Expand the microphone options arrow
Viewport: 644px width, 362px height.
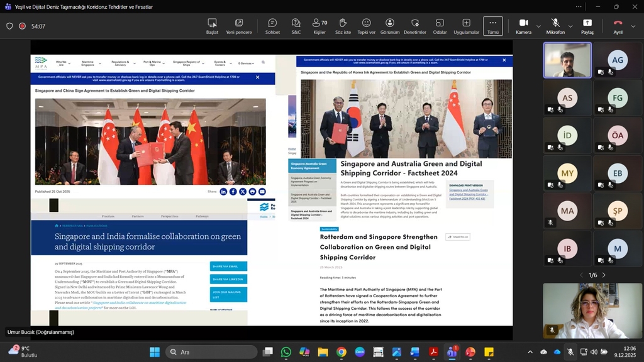click(x=571, y=26)
